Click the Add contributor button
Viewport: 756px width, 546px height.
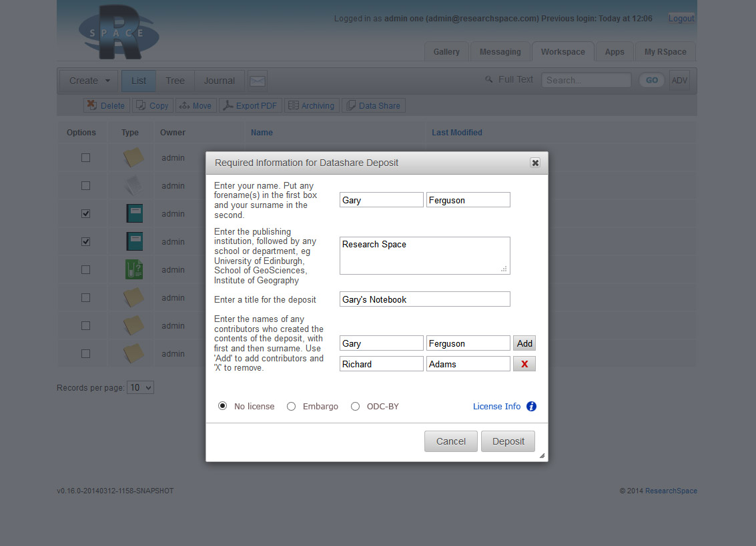point(524,343)
